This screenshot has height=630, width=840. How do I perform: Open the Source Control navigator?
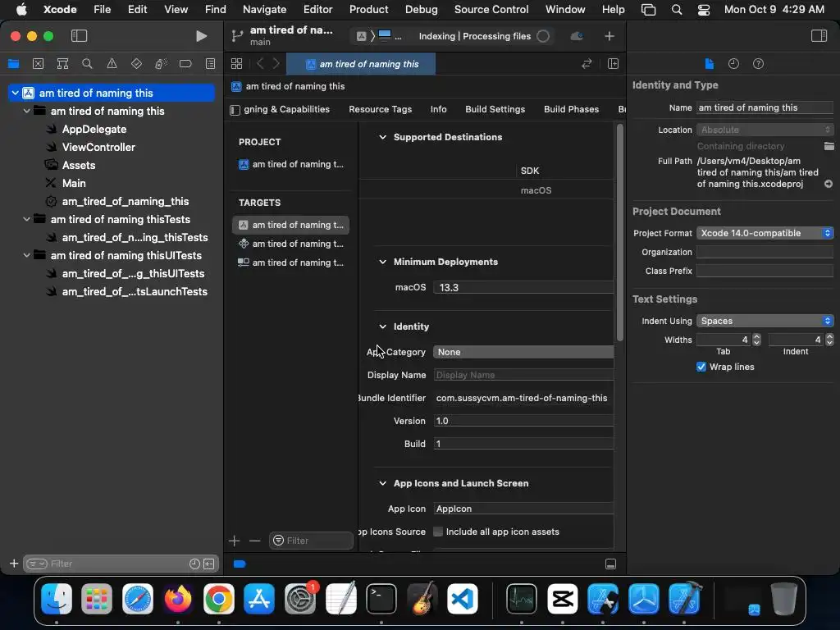38,64
